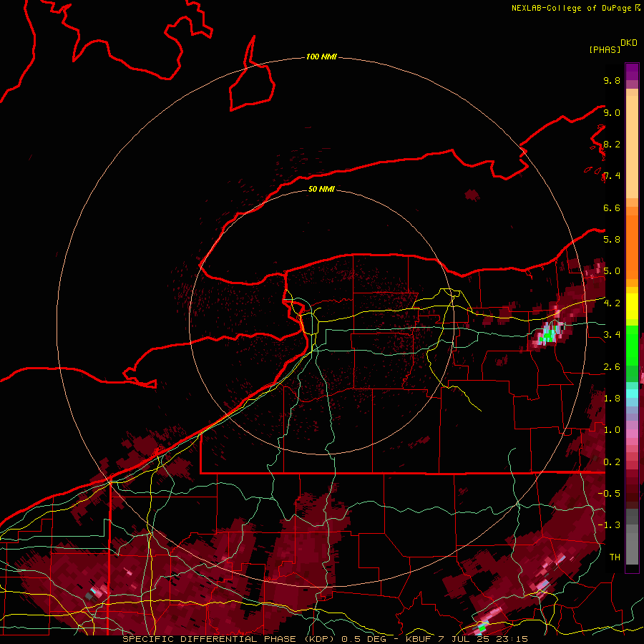
Task: Select the 1.8 value on the legend
Action: point(612,398)
